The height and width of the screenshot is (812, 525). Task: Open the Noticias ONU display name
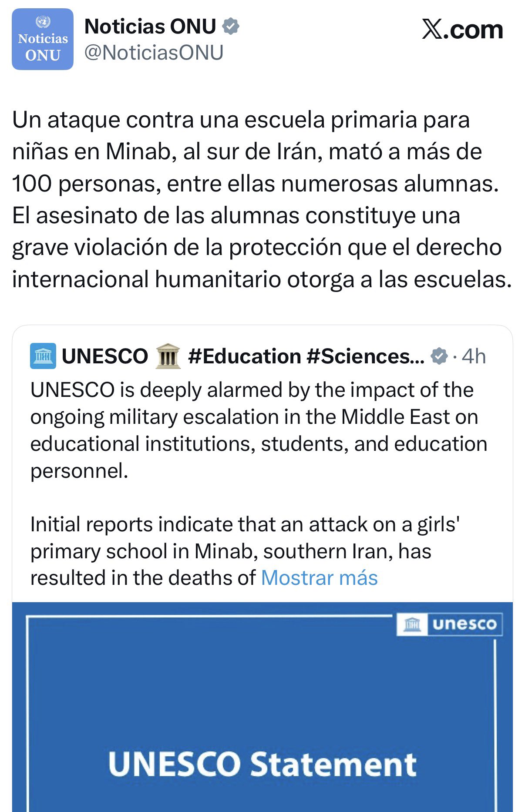[150, 27]
